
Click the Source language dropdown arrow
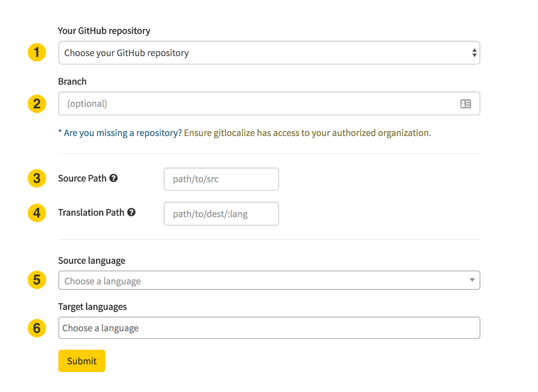pyautogui.click(x=472, y=280)
